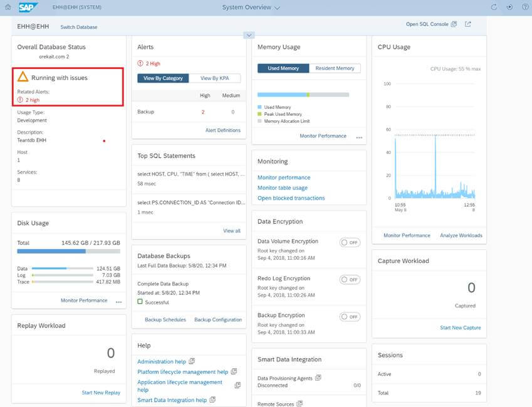Click the CPU usage chart area

click(x=435, y=141)
